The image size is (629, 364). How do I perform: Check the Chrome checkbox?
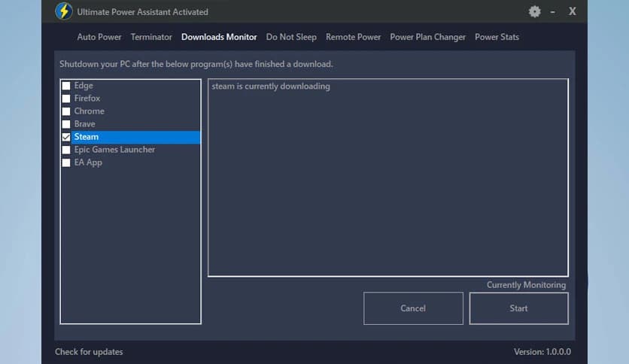(66, 111)
